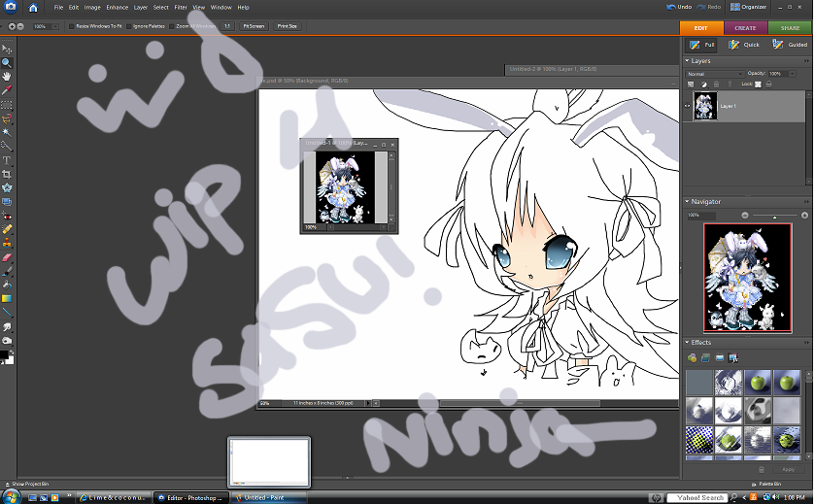
Task: Toggle lock all padlock in Layers panel
Action: [x=769, y=84]
